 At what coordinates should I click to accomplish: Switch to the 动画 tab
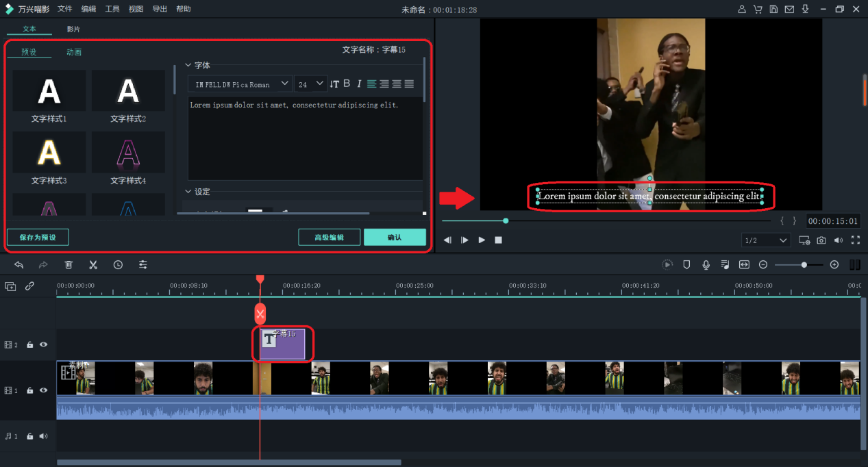(74, 52)
